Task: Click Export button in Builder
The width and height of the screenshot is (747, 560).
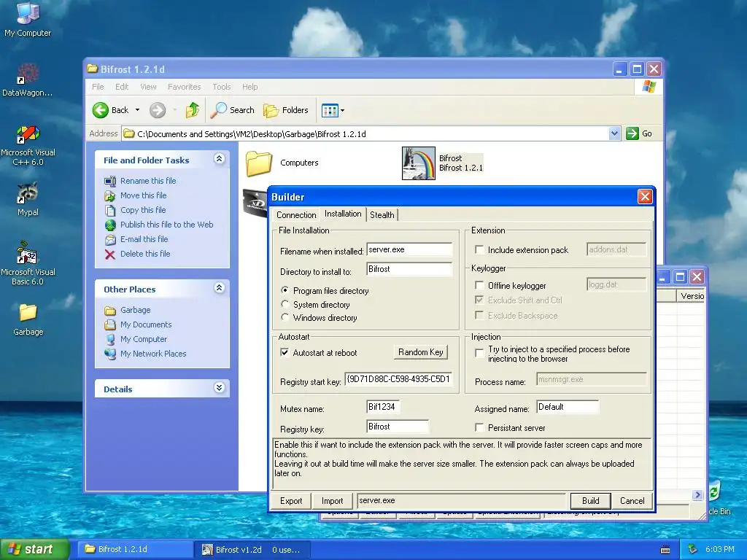Action: 291,500
